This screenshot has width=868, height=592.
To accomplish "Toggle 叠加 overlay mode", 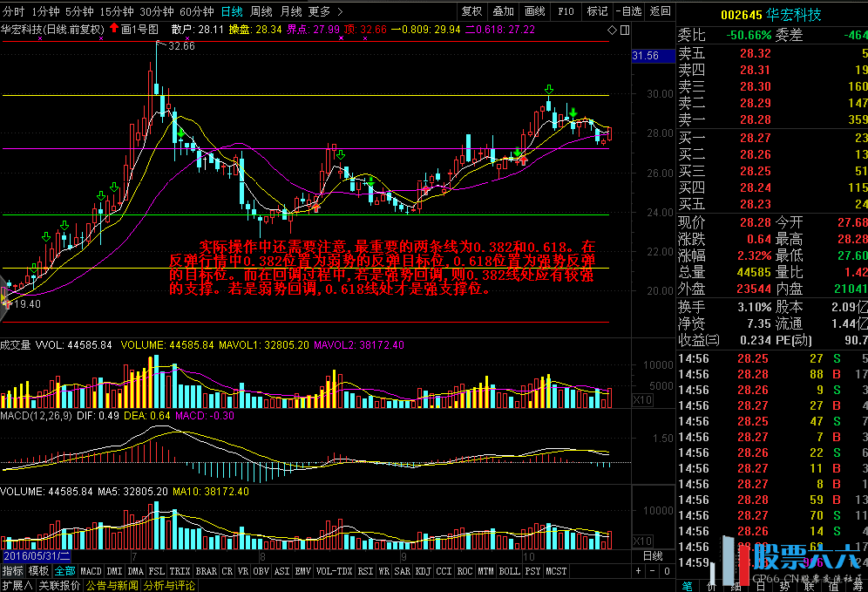I will 503,11.
